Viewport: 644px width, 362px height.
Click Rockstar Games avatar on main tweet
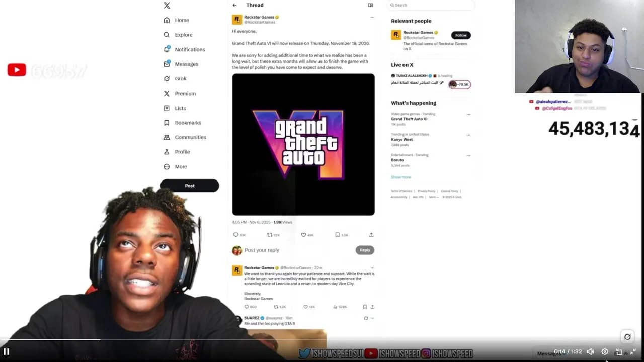click(237, 20)
